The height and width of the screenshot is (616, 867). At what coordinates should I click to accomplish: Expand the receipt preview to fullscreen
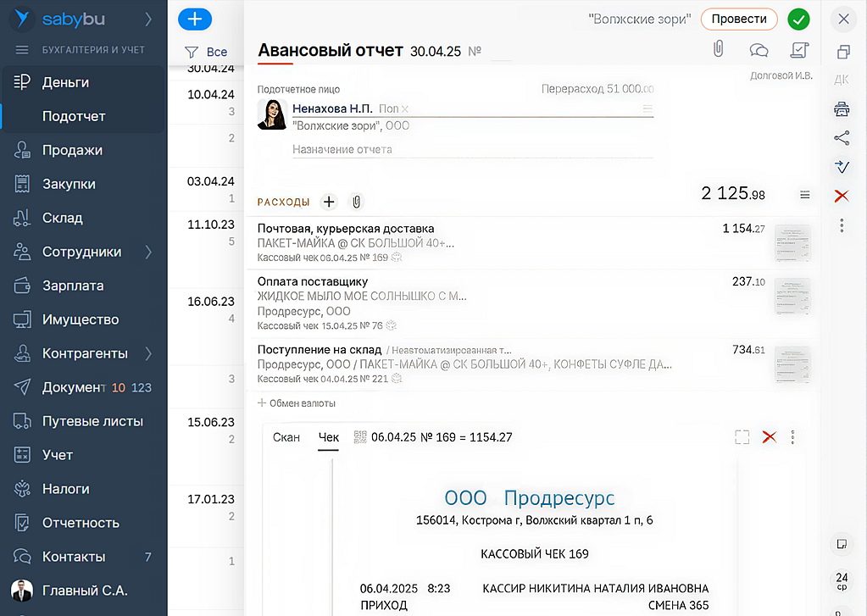[742, 437]
